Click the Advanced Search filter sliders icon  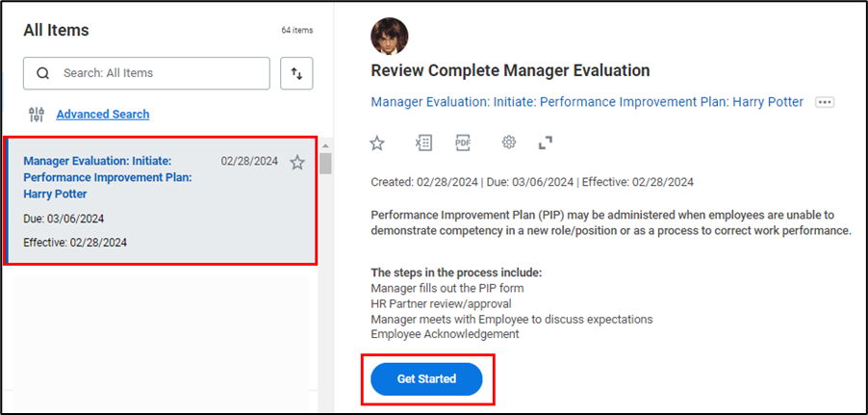point(37,115)
